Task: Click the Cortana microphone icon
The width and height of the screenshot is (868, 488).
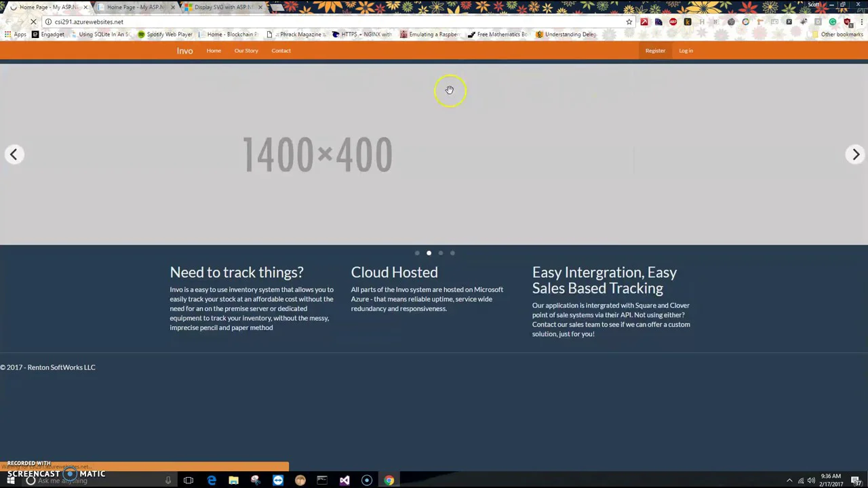Action: (x=168, y=481)
